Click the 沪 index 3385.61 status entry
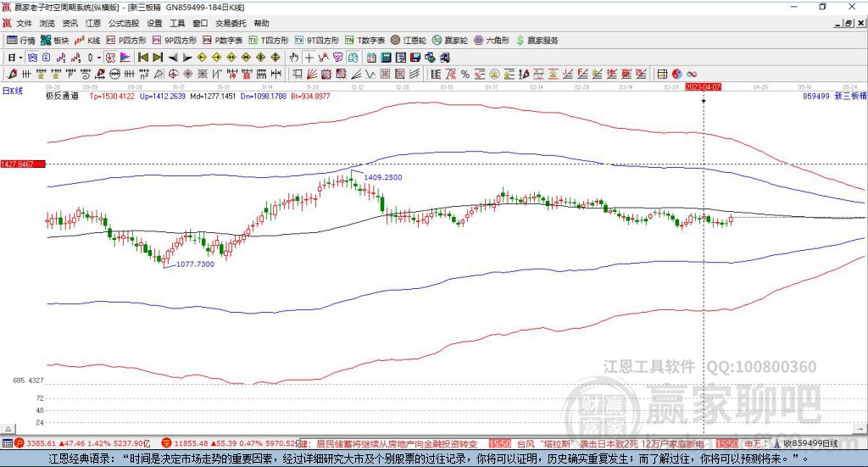This screenshot has width=868, height=467. pyautogui.click(x=82, y=443)
